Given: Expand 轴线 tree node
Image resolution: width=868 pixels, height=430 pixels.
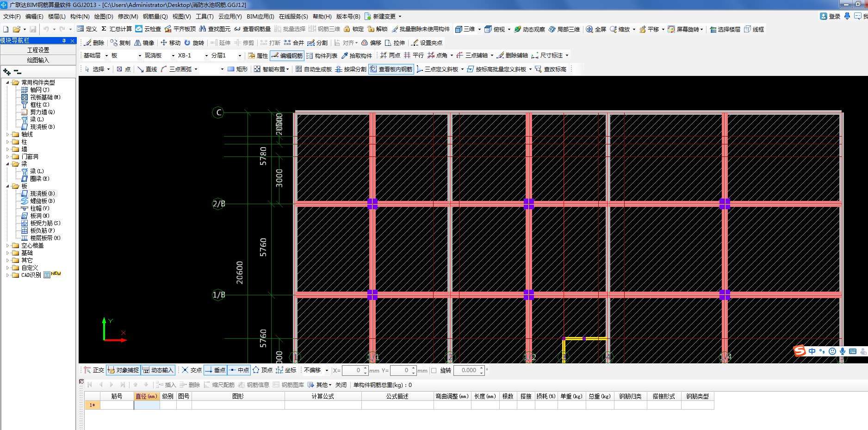Looking at the screenshot, I should click(x=7, y=134).
